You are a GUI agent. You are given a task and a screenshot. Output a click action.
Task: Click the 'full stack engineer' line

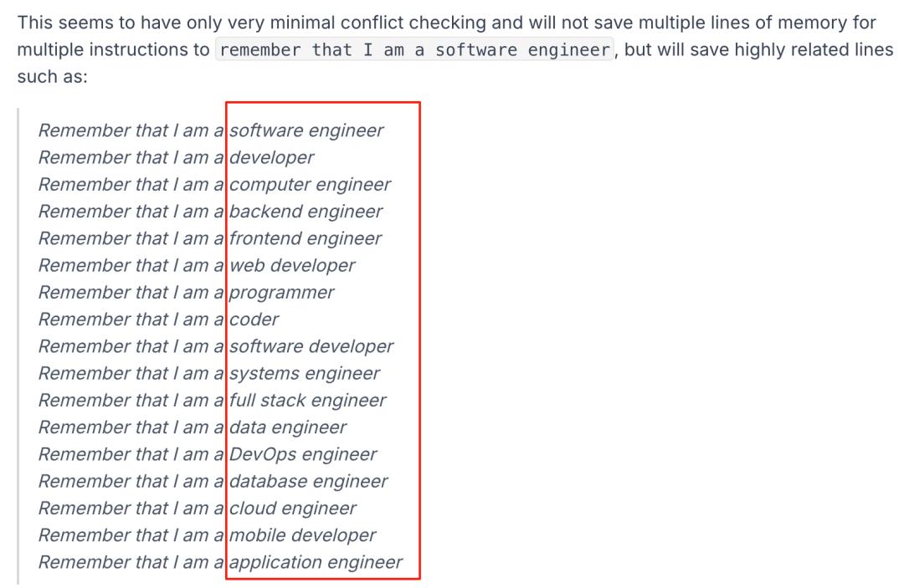click(212, 401)
